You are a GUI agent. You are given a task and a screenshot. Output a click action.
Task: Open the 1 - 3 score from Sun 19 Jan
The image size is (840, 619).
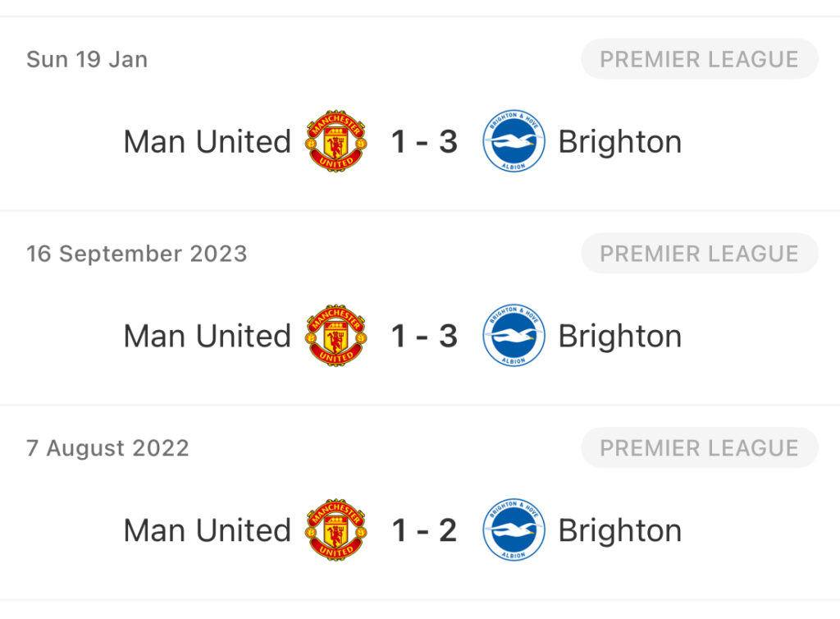(424, 142)
